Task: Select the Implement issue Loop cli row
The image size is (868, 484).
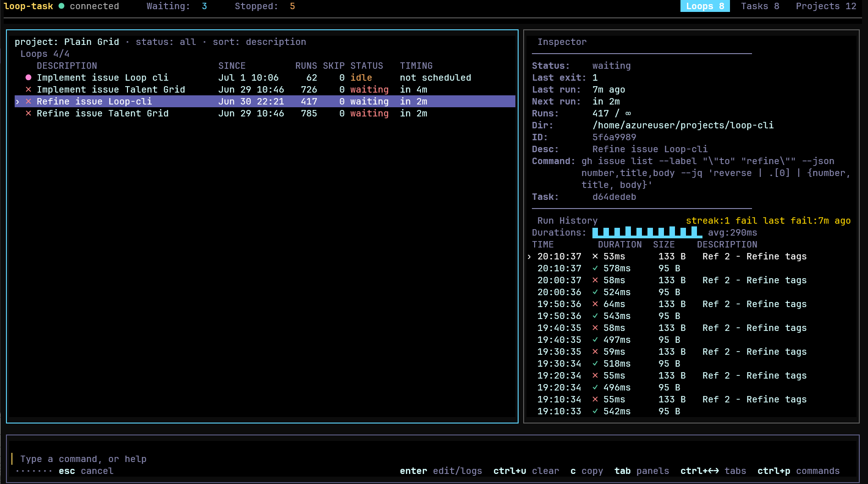Action: (265, 77)
